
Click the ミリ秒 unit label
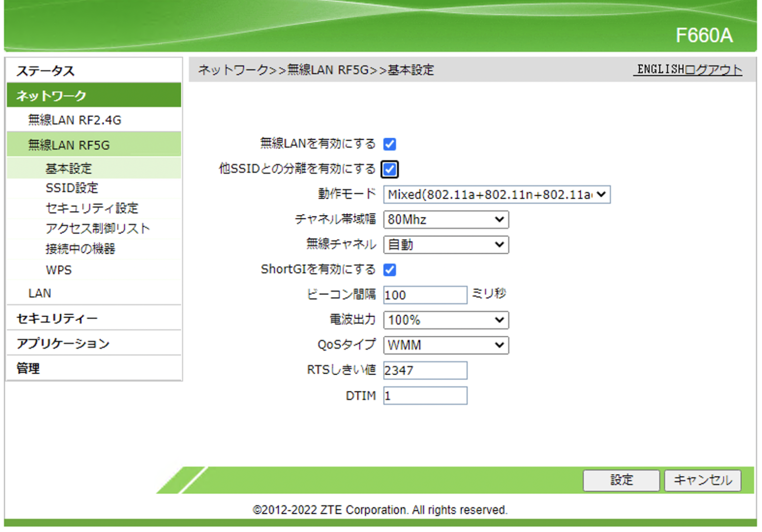tap(489, 294)
